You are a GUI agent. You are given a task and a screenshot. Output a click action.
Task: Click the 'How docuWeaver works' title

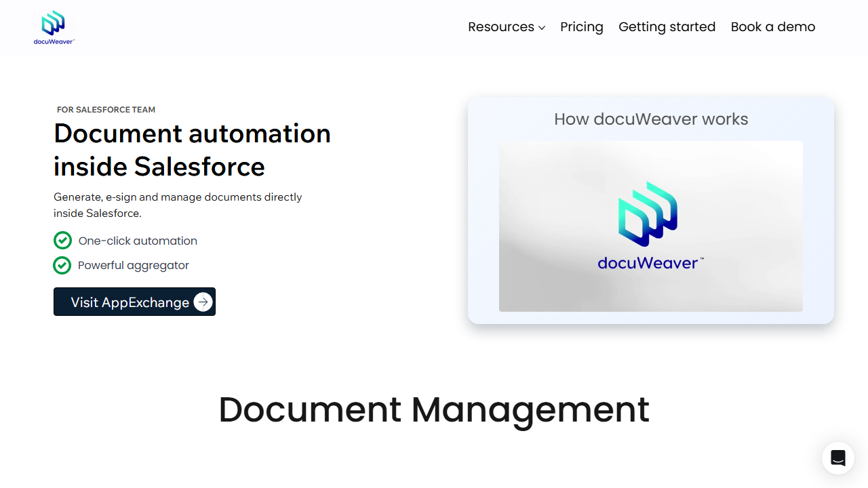pyautogui.click(x=651, y=119)
